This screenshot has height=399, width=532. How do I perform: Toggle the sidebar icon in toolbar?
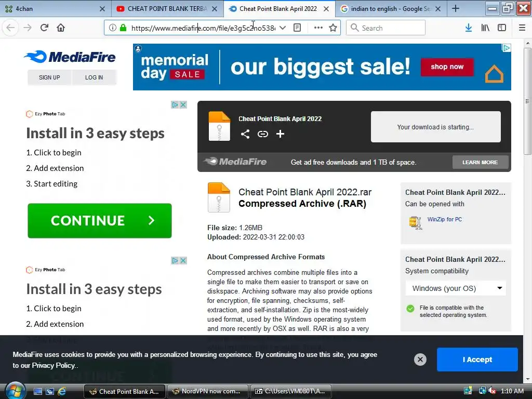(x=502, y=28)
